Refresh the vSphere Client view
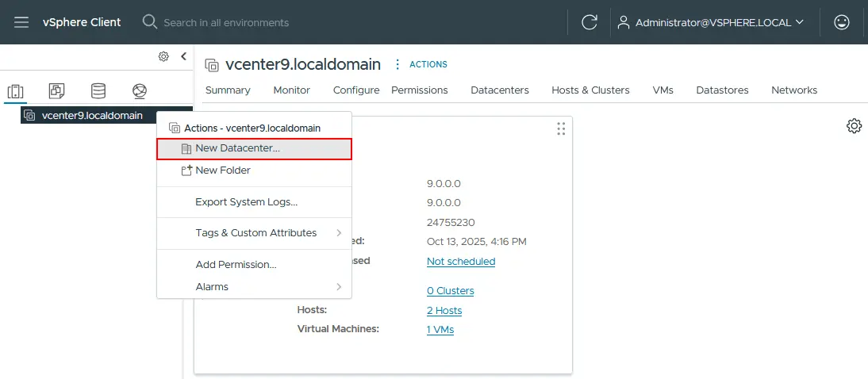Viewport: 868px width, 379px height. (590, 22)
